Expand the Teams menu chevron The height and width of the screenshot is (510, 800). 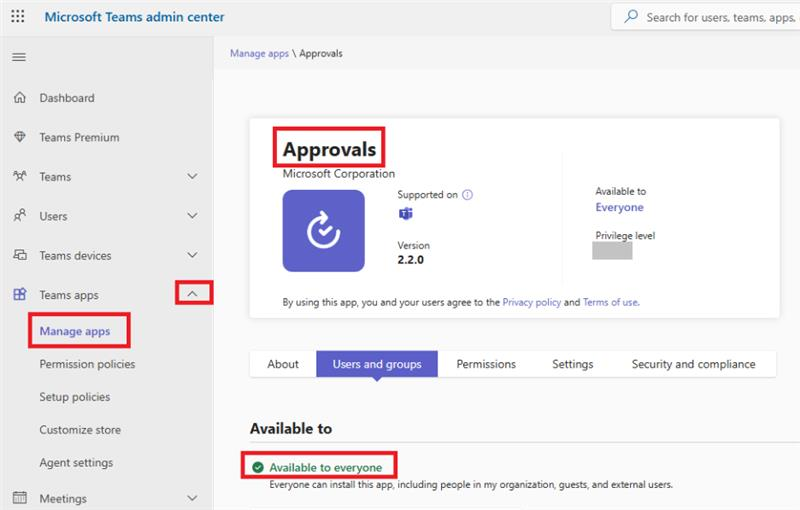[192, 176]
